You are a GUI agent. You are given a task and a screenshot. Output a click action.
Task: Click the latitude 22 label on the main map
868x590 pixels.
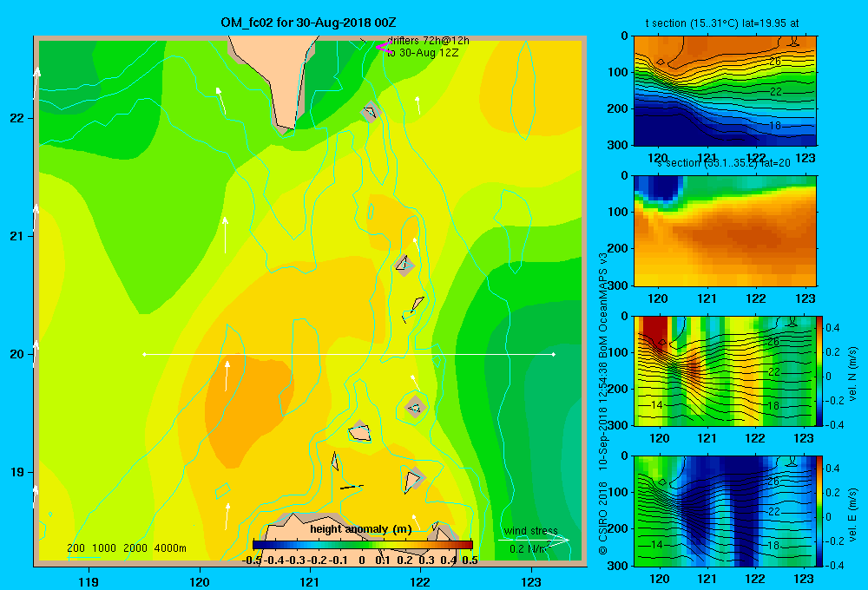point(17,119)
